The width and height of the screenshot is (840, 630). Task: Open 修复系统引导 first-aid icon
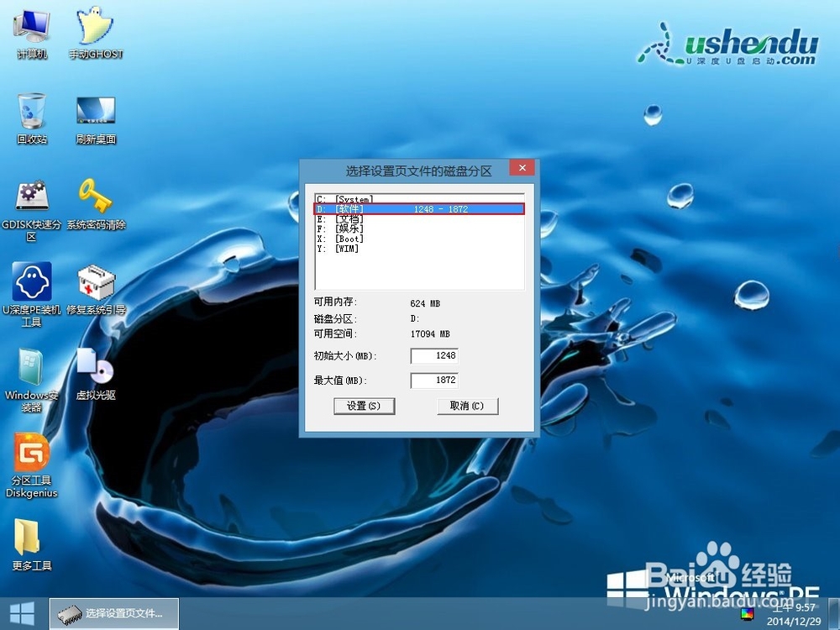coord(96,289)
